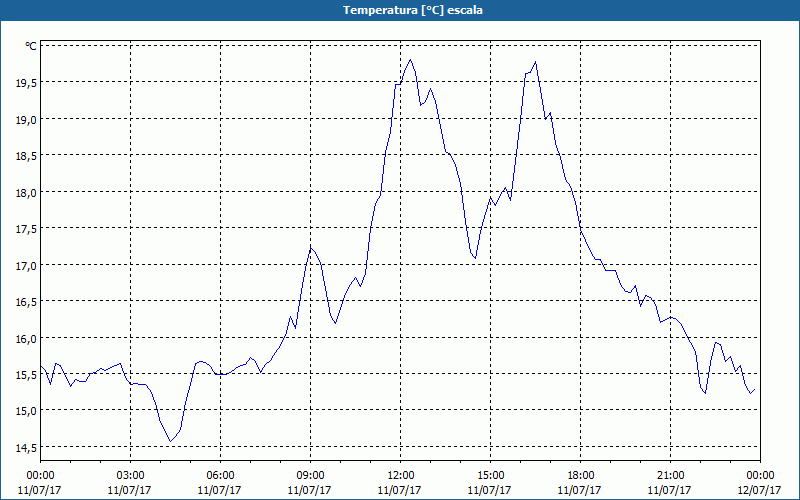
Task: Click the 11/07/17 date under 06:00
Action: click(220, 490)
